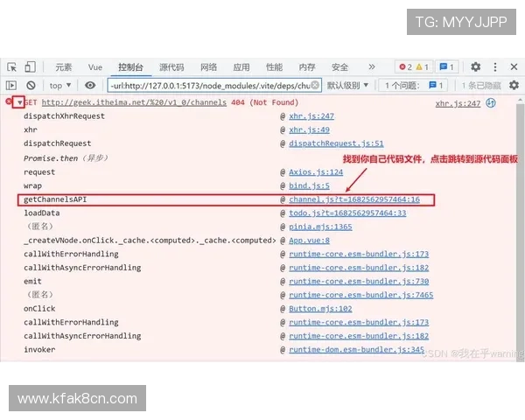Open DevTools settings gear in tab bar
Image resolution: width=525 pixels, height=420 pixels.
(476, 66)
